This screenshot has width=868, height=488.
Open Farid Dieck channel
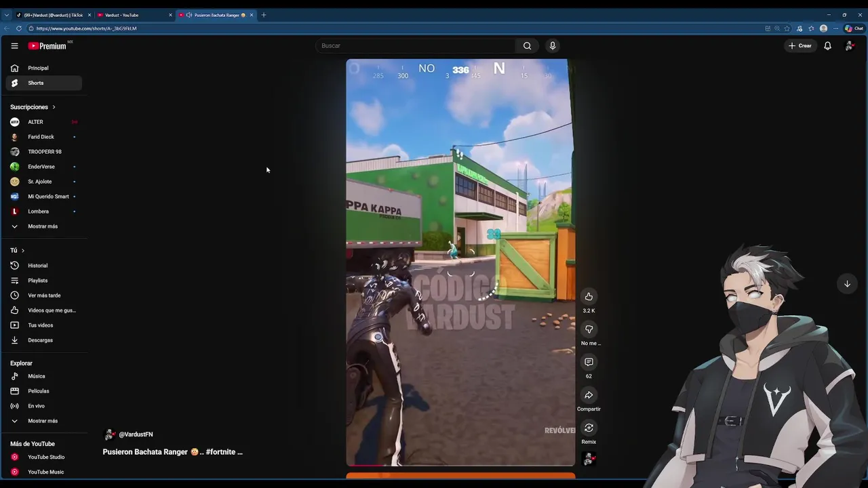coord(44,137)
